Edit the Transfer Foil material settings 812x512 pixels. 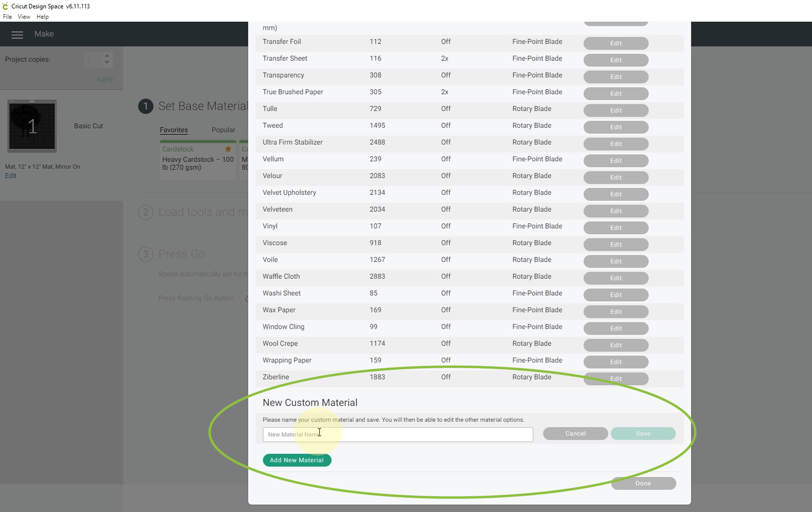coord(615,43)
